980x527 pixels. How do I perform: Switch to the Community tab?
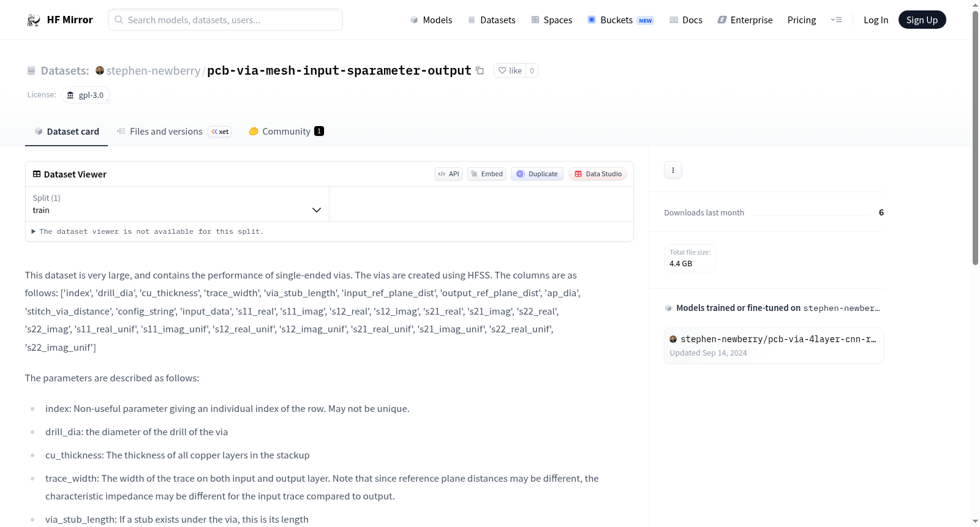(286, 132)
